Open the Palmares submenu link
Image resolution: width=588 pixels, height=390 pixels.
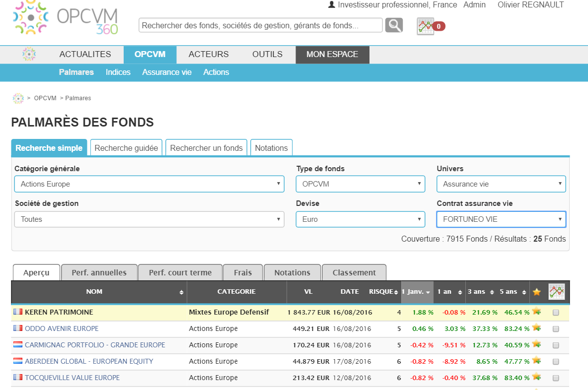point(76,72)
